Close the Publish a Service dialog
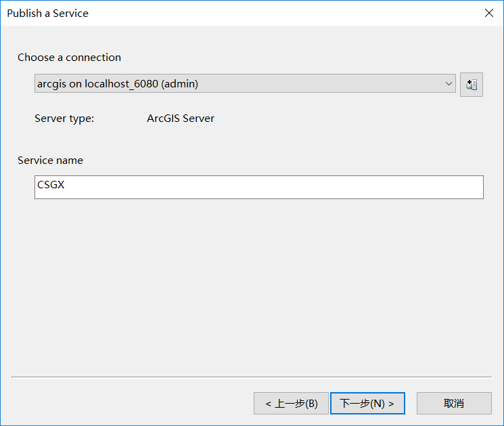504x426 pixels. pyautogui.click(x=488, y=13)
